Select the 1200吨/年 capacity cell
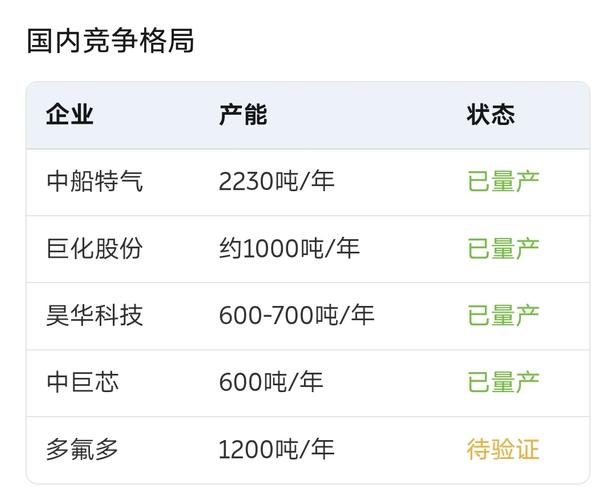This screenshot has width=616, height=500. (x=277, y=449)
